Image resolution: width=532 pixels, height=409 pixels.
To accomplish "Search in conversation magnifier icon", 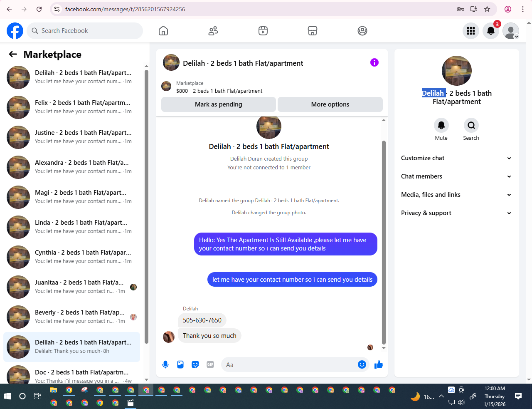I will click(x=471, y=125).
